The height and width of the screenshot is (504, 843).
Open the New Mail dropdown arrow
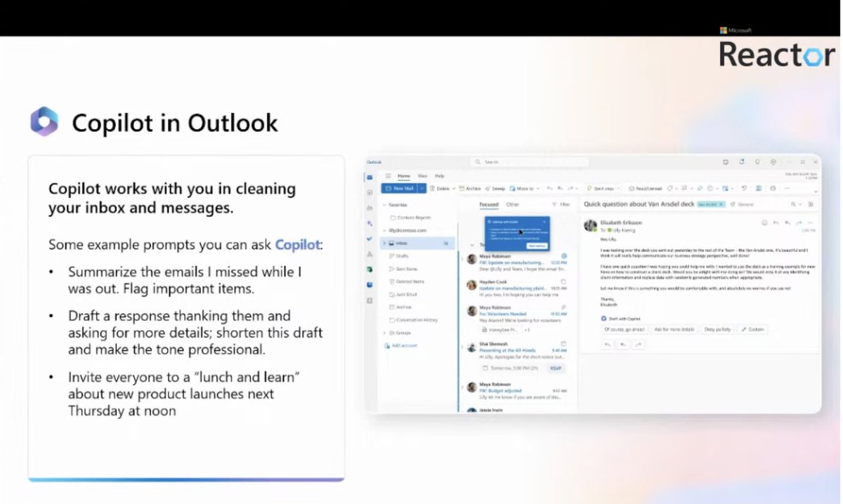pos(421,188)
